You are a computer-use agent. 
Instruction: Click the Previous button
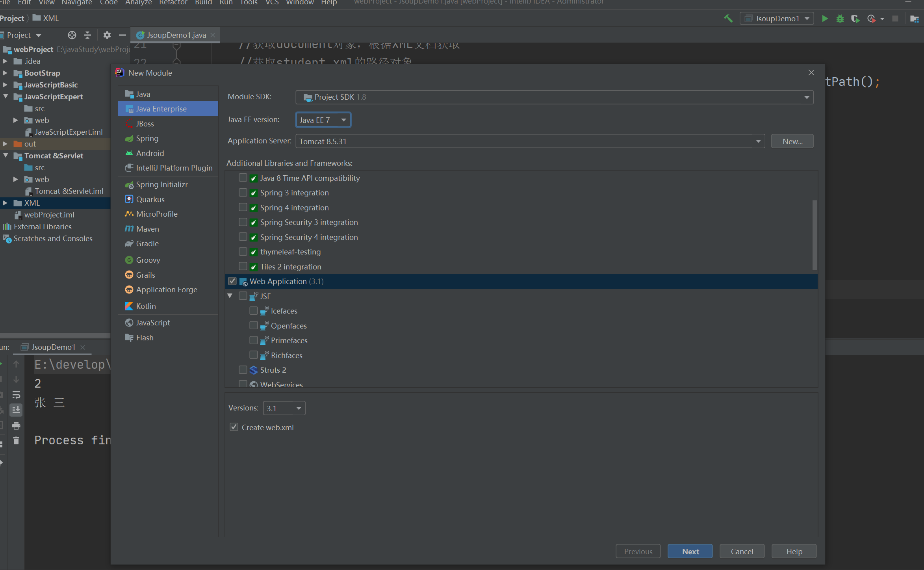(x=638, y=551)
